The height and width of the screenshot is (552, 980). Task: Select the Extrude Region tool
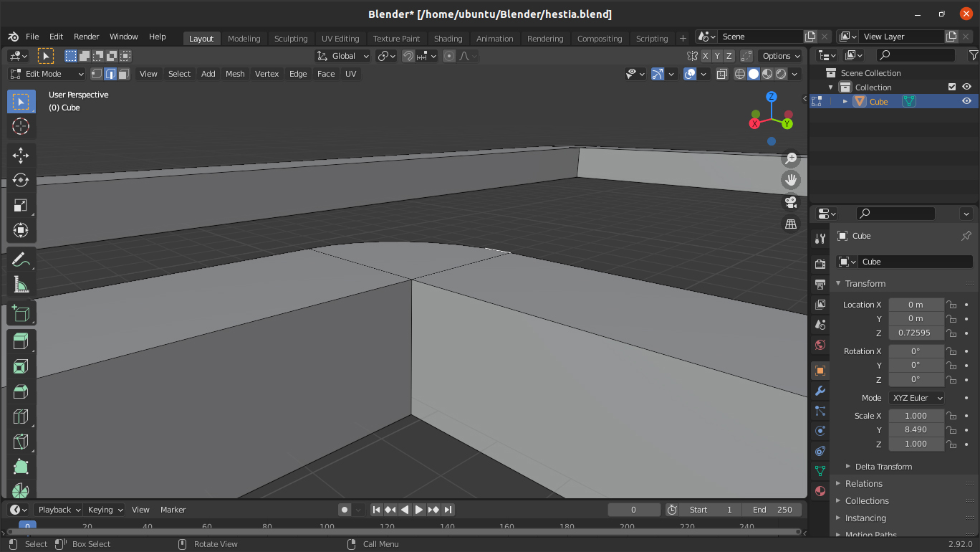[x=21, y=342]
